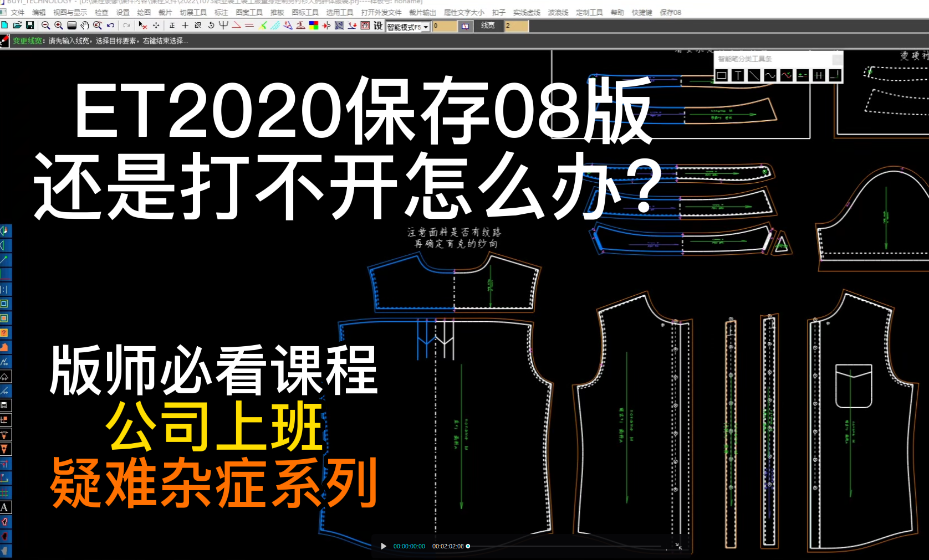Click the floppy disk icon in left sidebar
929x560 pixels.
tap(4, 405)
